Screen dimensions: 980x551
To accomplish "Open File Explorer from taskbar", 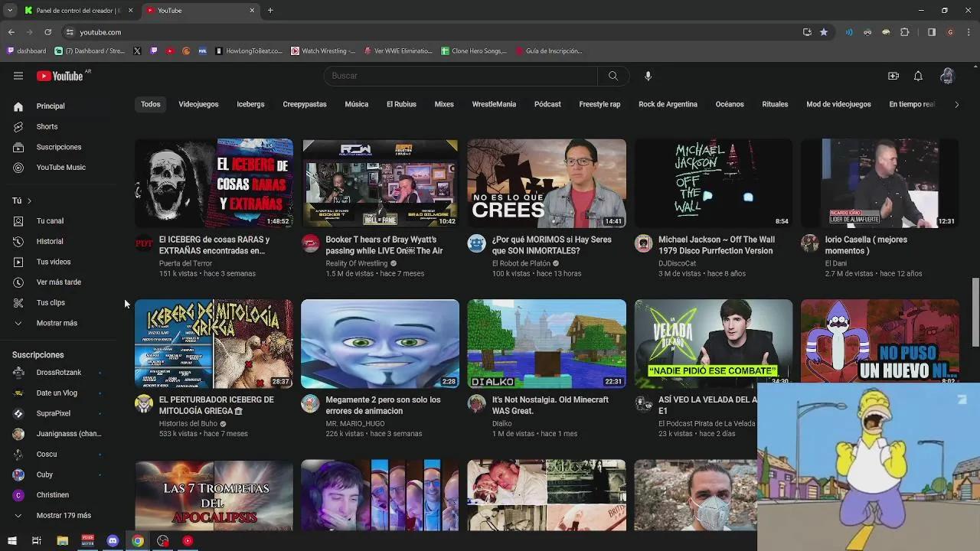I will [x=63, y=541].
